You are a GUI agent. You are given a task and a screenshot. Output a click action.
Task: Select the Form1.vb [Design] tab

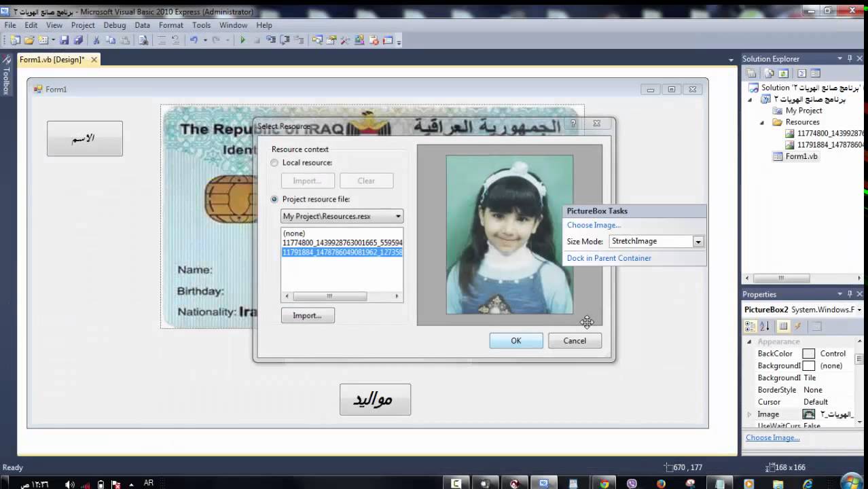[52, 60]
